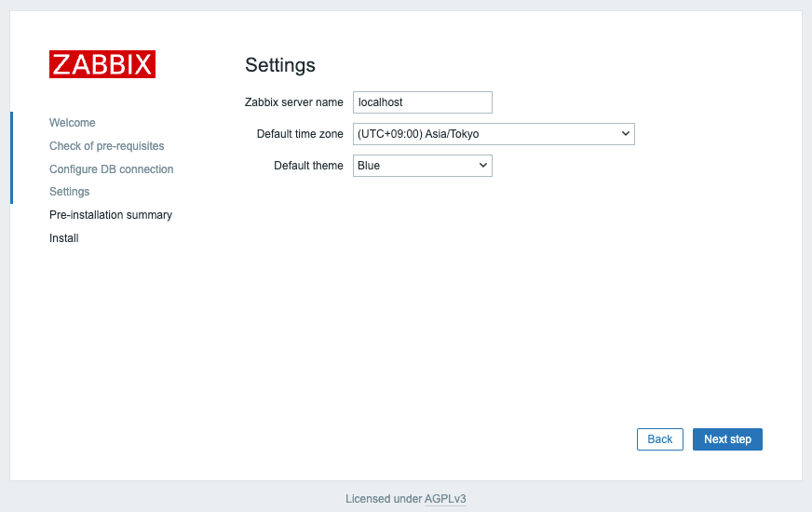Click the Install step in sidebar
This screenshot has height=512, width=812.
(63, 238)
